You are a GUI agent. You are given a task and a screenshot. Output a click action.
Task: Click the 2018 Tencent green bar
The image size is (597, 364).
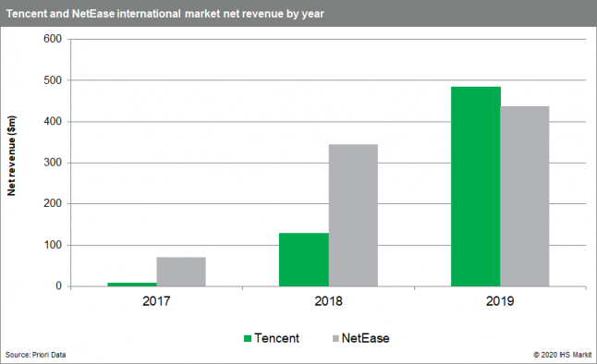click(304, 260)
